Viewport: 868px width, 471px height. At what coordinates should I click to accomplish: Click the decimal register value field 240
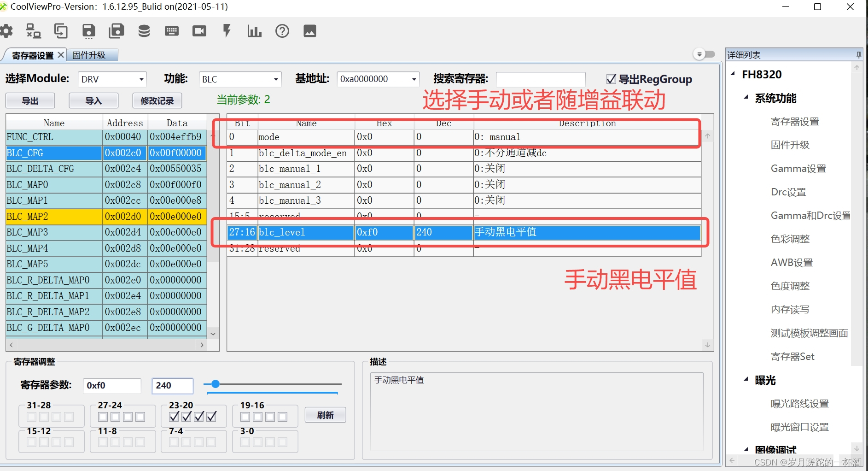click(x=173, y=386)
